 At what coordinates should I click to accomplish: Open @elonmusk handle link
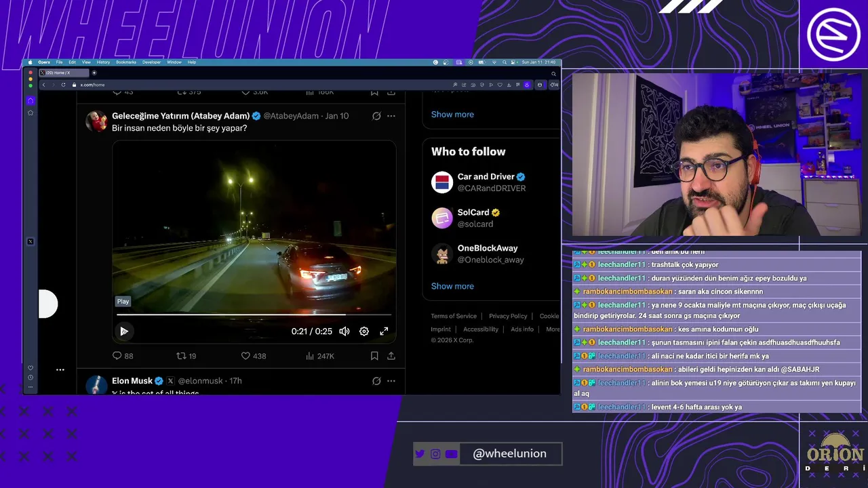pyautogui.click(x=200, y=381)
